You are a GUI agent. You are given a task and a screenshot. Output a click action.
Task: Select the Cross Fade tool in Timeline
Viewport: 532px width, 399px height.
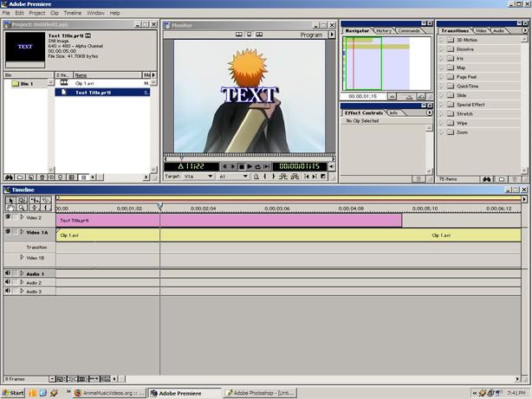tap(35, 208)
